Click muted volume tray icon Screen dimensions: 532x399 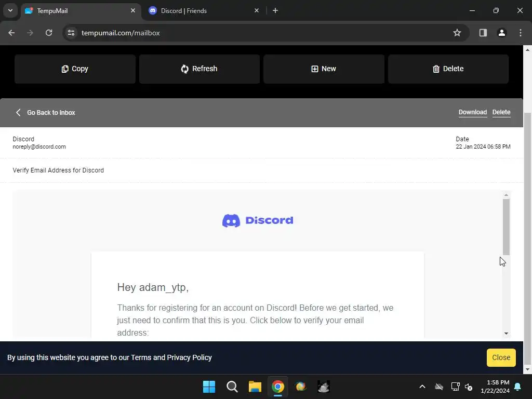(469, 387)
